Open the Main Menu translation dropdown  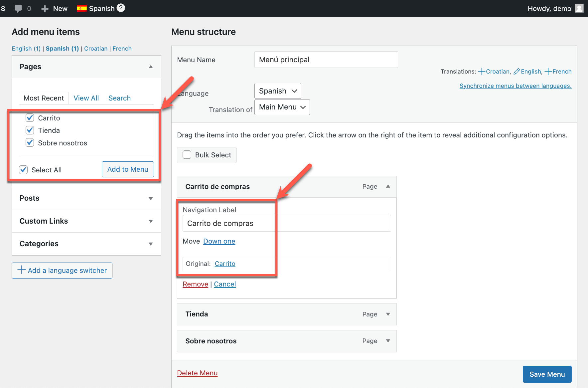click(282, 107)
